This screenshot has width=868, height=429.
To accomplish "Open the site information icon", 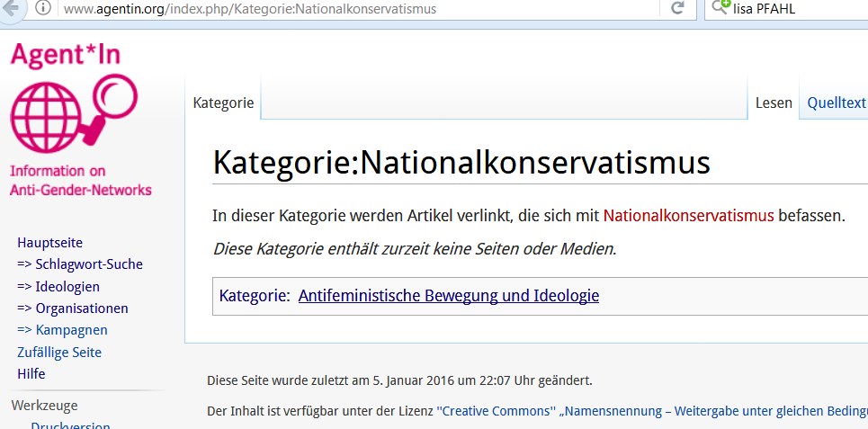I will click(x=42, y=8).
